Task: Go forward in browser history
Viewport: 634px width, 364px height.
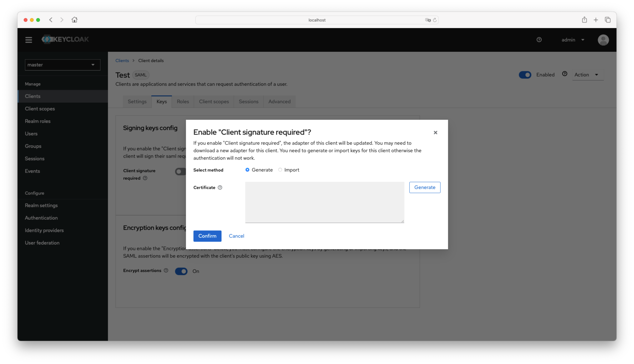Action: coord(62,20)
